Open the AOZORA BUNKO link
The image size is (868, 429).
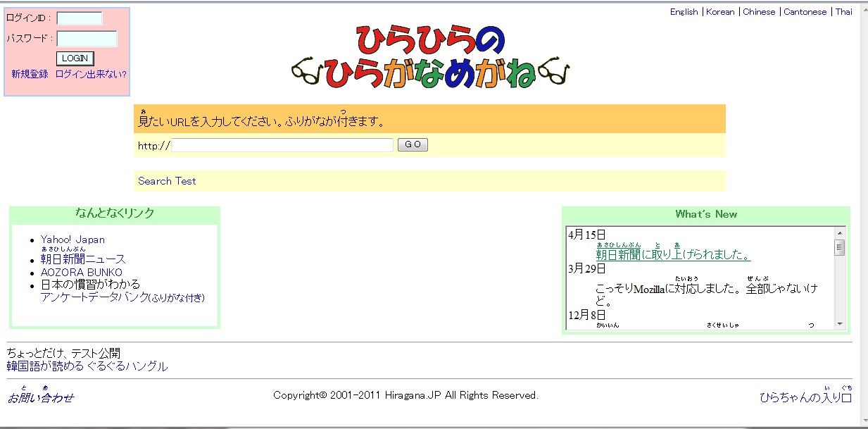pos(81,272)
